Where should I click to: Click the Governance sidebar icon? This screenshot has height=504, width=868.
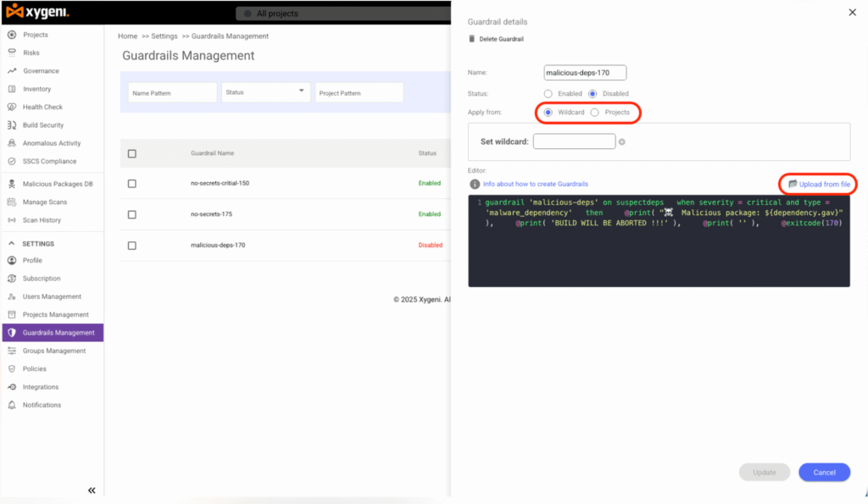point(12,71)
